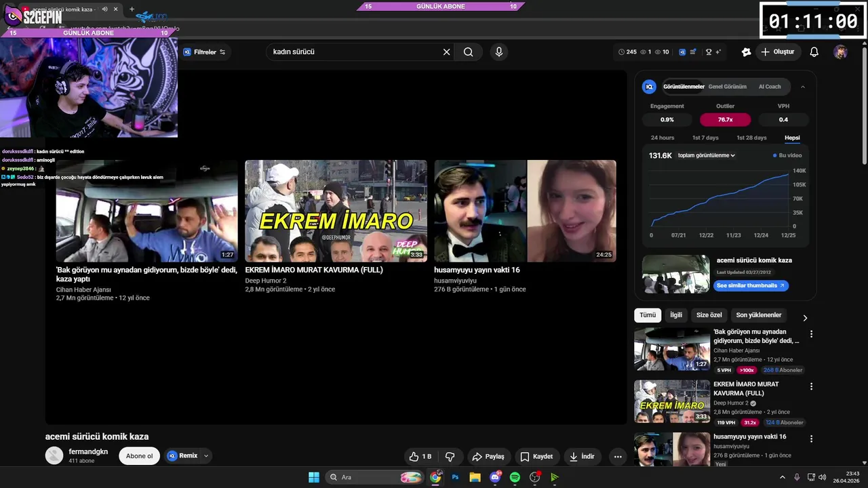The image size is (868, 488).
Task: Select the İlgili chip
Action: click(676, 315)
